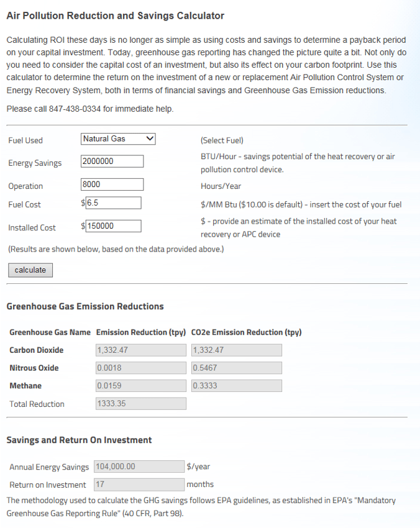Select the Fuel Cost input box
Screen dimensions: 420x528
coord(114,203)
